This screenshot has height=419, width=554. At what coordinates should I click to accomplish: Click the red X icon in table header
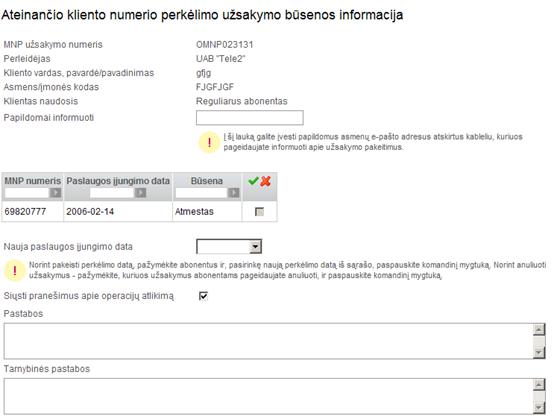266,181
